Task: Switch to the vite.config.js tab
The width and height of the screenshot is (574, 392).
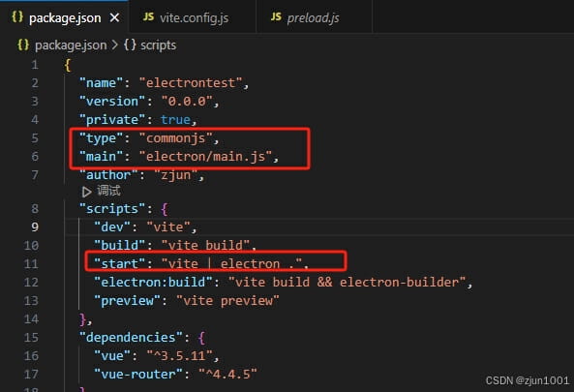Action: click(x=186, y=17)
